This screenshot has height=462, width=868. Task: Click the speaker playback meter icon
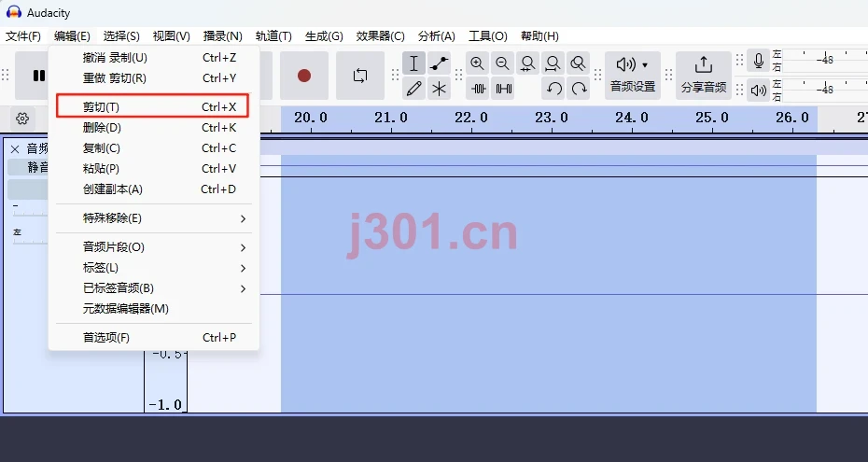tap(759, 90)
